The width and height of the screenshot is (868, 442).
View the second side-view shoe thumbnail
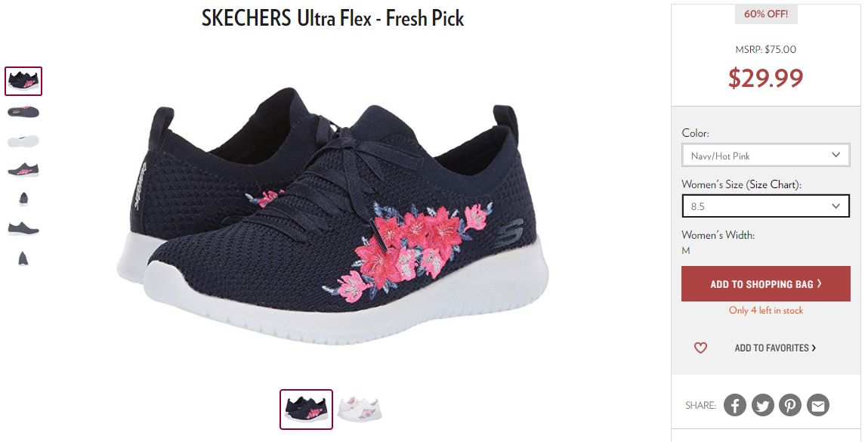pos(23,112)
